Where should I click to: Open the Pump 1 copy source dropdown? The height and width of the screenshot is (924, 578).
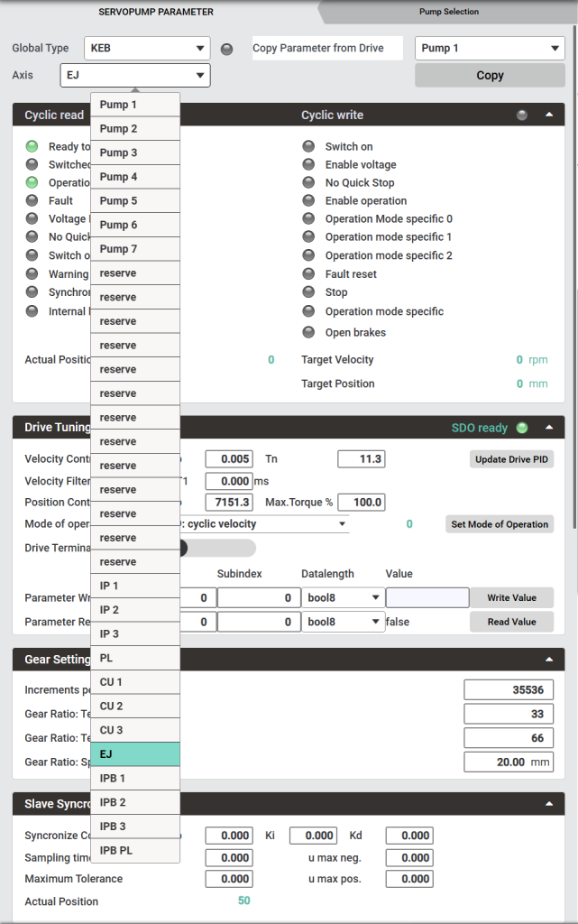point(490,49)
